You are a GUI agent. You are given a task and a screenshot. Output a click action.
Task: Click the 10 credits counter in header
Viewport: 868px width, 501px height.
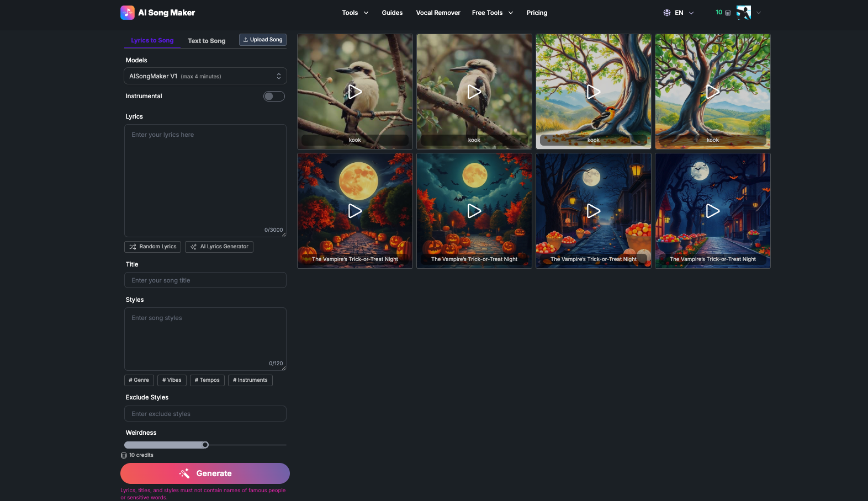click(x=719, y=12)
